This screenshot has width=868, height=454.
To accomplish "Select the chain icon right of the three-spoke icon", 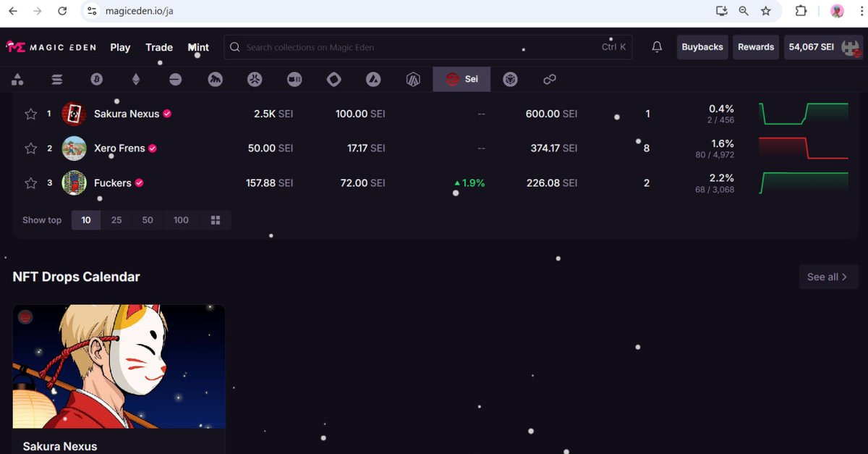I will [x=294, y=80].
